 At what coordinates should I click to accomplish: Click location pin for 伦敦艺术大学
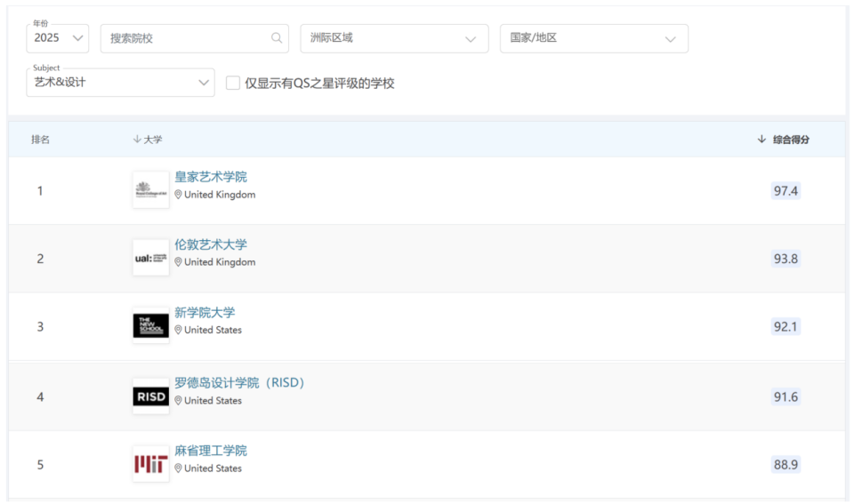point(178,262)
